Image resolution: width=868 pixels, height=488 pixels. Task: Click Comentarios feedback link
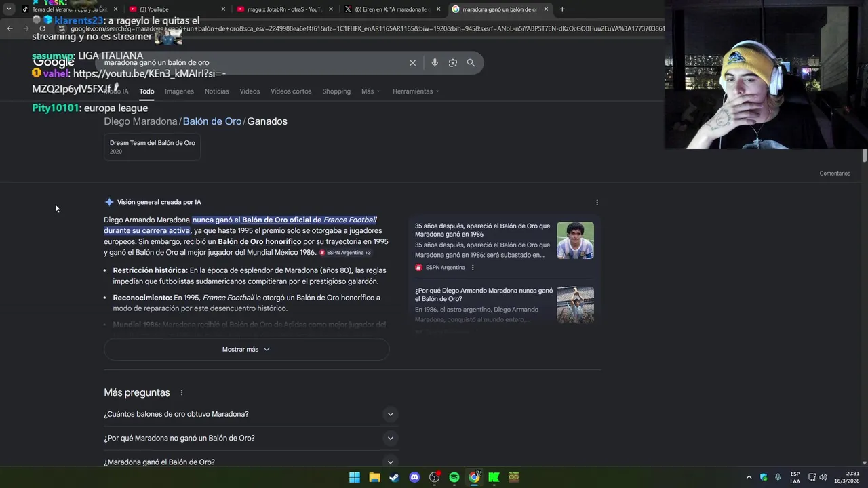coord(835,174)
